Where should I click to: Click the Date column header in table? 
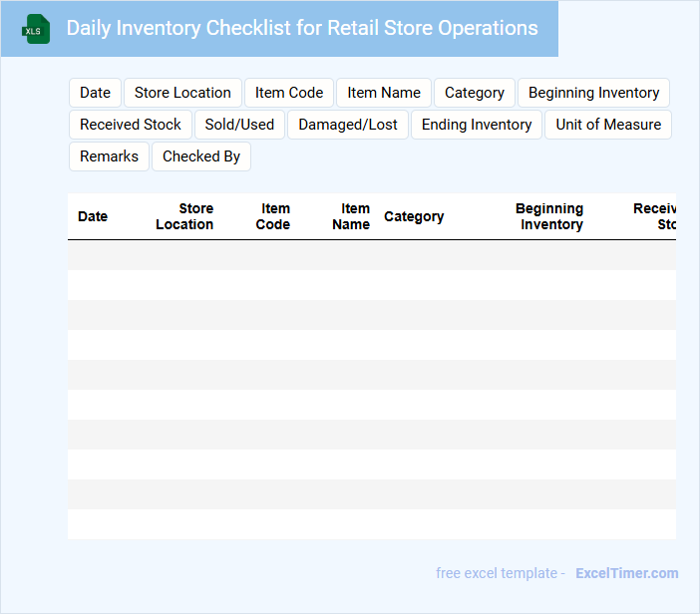pyautogui.click(x=93, y=216)
